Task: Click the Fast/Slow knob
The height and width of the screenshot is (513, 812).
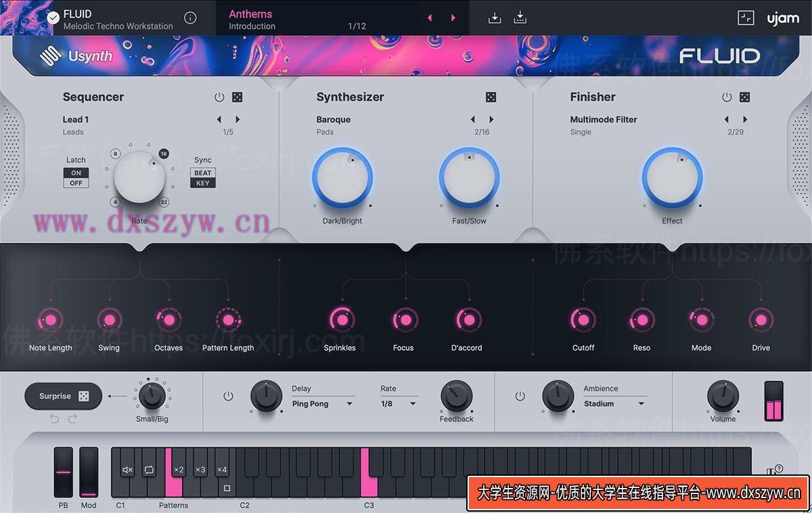Action: pos(469,178)
